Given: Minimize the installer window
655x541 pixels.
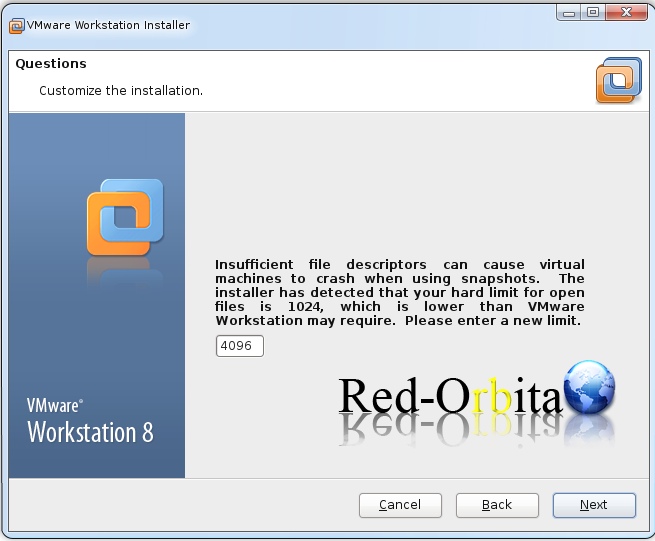Looking at the screenshot, I should click(x=569, y=13).
